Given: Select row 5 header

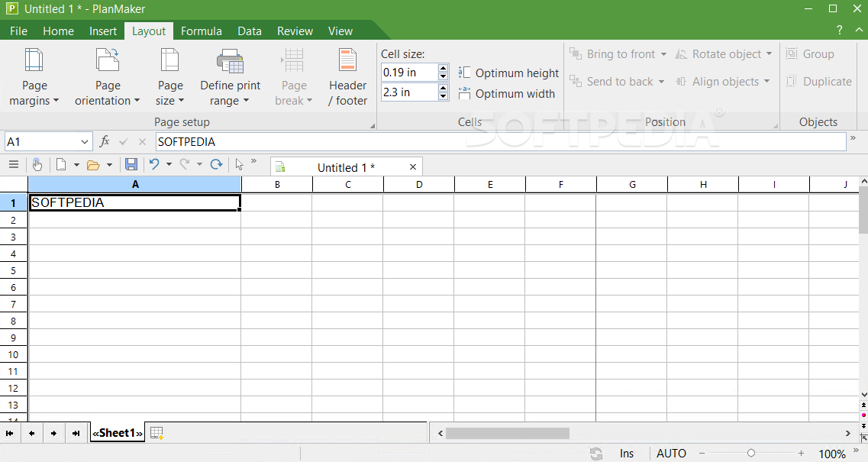Looking at the screenshot, I should (13, 271).
